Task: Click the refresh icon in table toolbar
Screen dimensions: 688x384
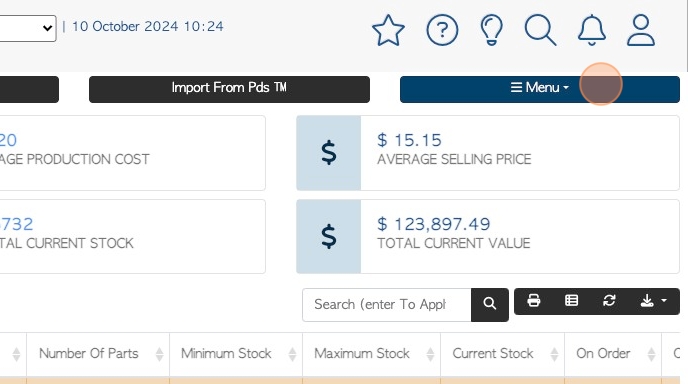Action: 609,301
